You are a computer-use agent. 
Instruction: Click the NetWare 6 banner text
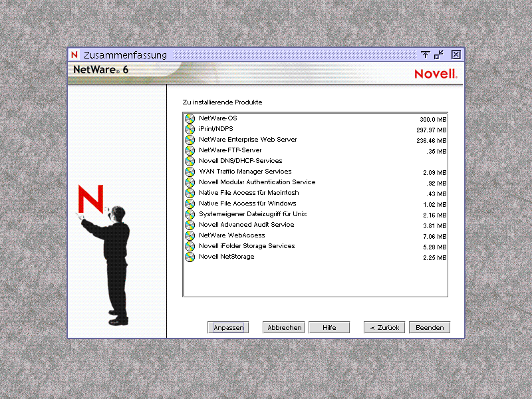click(101, 70)
